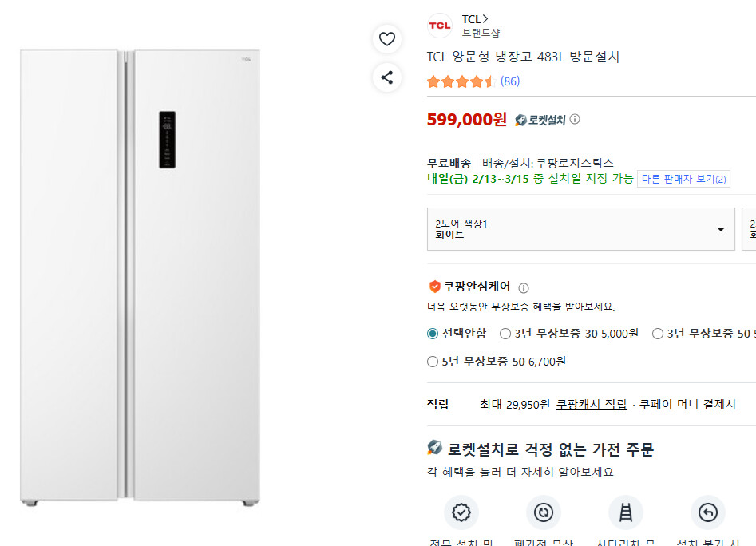Click the heart wishlist icon
Screen dimensions: 756x546
pyautogui.click(x=386, y=38)
